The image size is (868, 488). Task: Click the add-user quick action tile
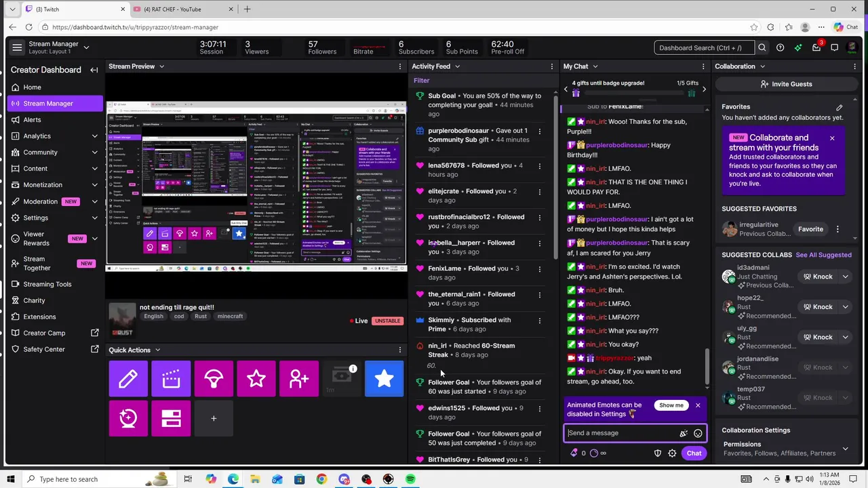[299, 379]
